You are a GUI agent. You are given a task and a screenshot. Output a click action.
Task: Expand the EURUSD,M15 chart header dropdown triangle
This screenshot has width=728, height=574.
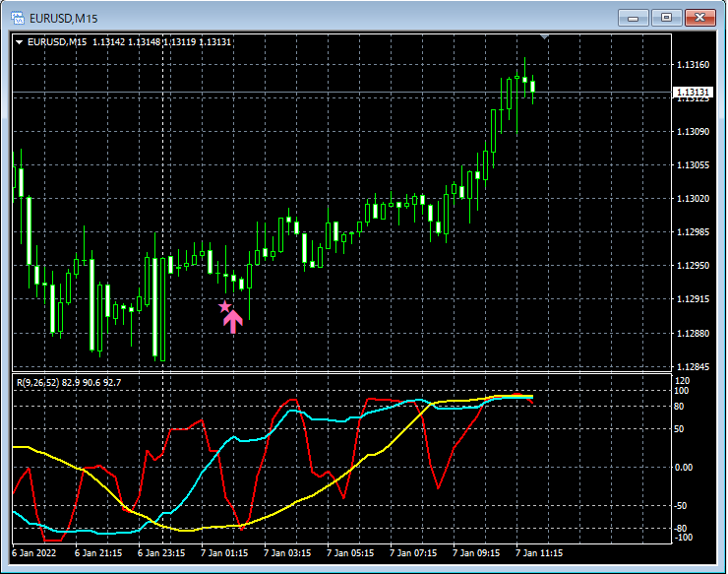click(20, 42)
